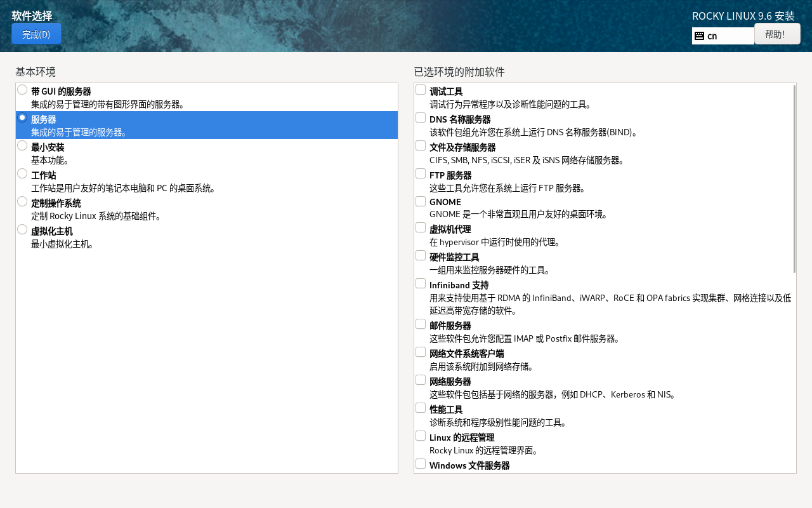Select 带 GUI 的服务器 radio button

click(x=22, y=90)
